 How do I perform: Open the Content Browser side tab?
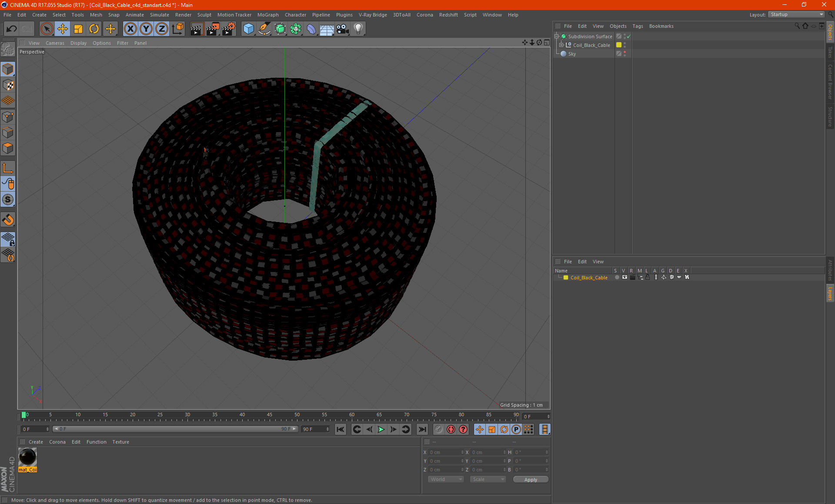830,82
